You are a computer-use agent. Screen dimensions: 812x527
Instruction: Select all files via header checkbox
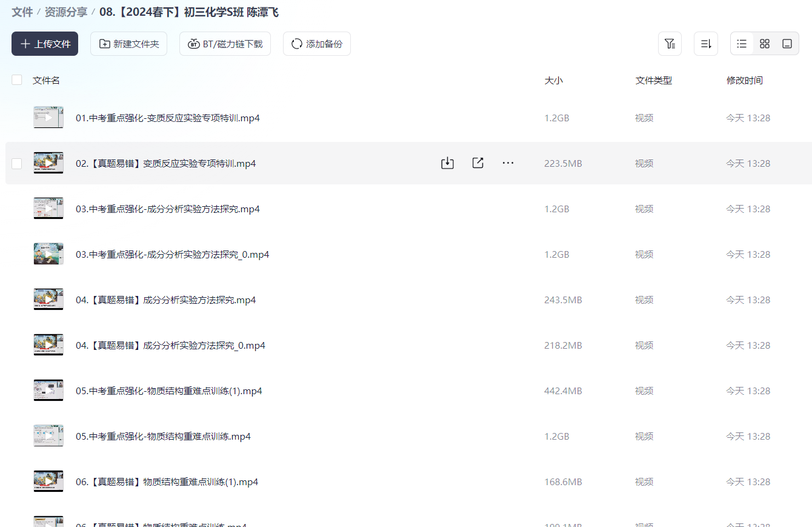16,79
